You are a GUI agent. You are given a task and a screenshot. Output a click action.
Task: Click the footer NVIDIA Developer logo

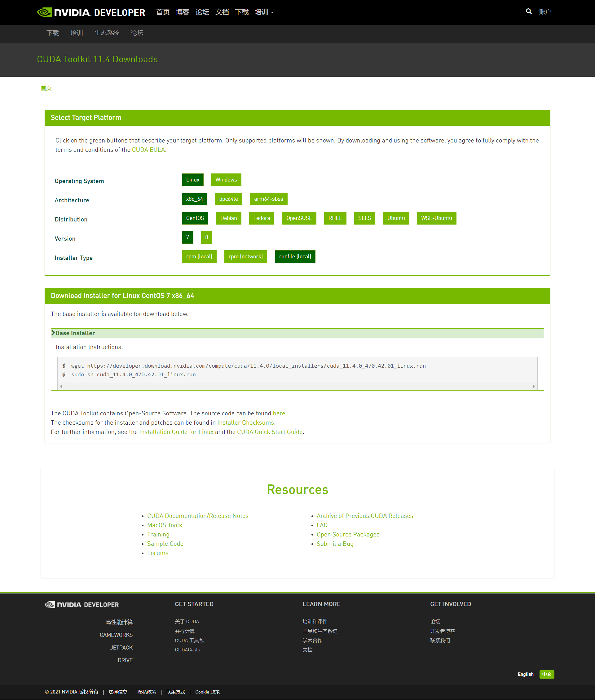82,605
